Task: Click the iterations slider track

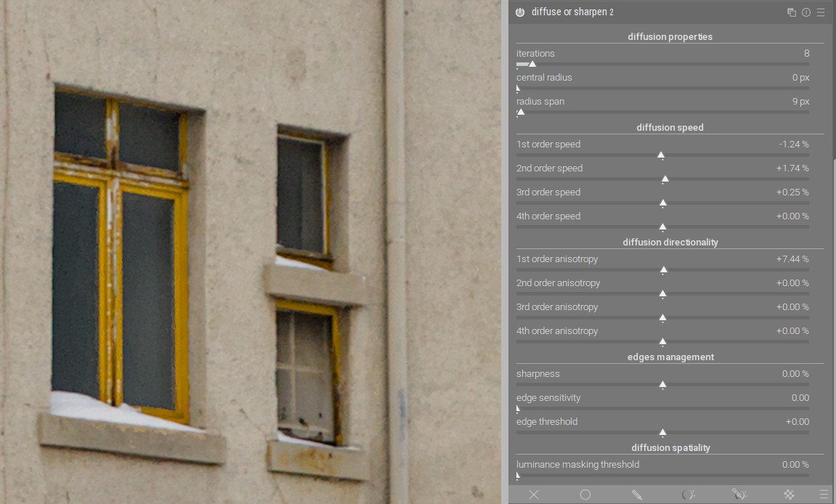Action: (x=662, y=65)
